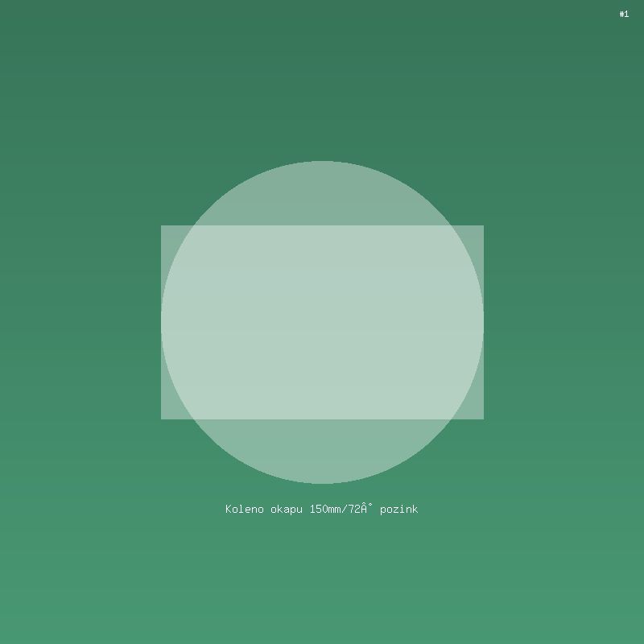644x644 pixels.
Task: Click the empty green area below the caption
Action: (x=322, y=580)
